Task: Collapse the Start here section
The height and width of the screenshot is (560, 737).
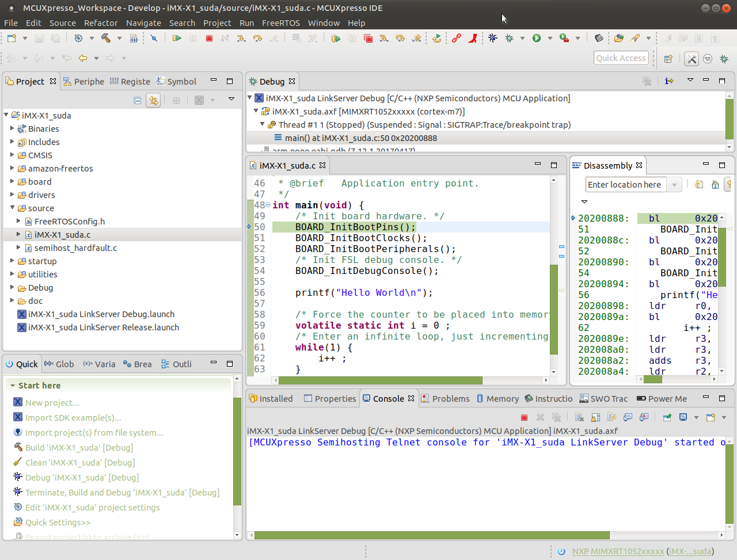Action: pyautogui.click(x=13, y=386)
